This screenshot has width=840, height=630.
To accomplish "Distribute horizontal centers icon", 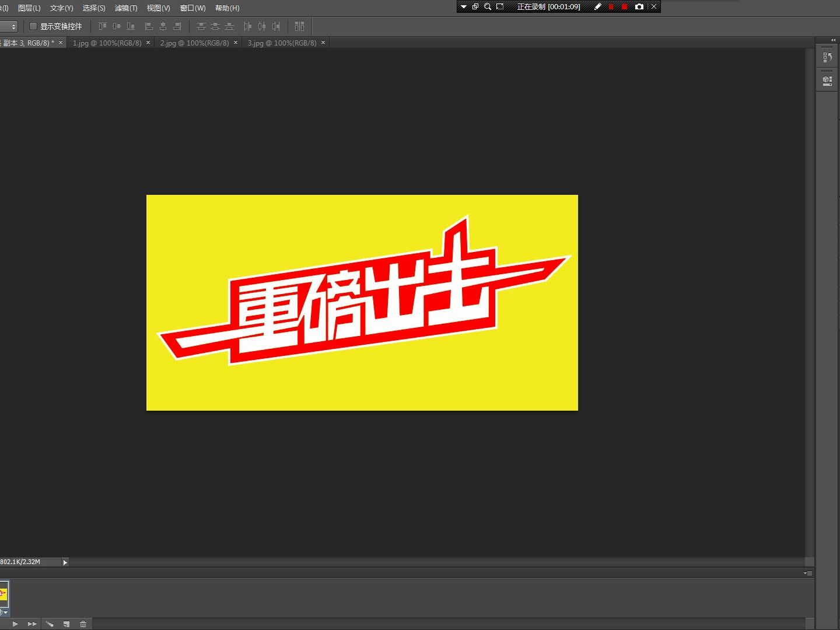I will (x=261, y=26).
